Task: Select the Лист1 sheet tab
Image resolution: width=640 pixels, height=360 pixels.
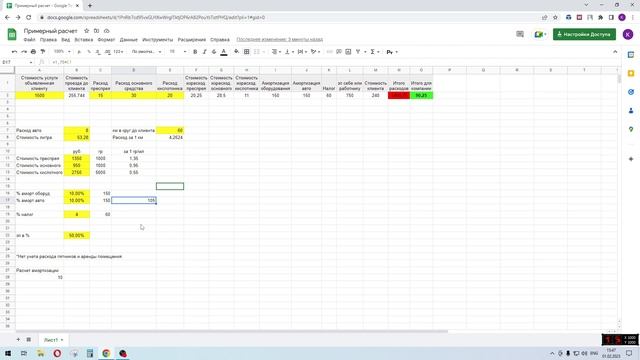Action: (53, 340)
